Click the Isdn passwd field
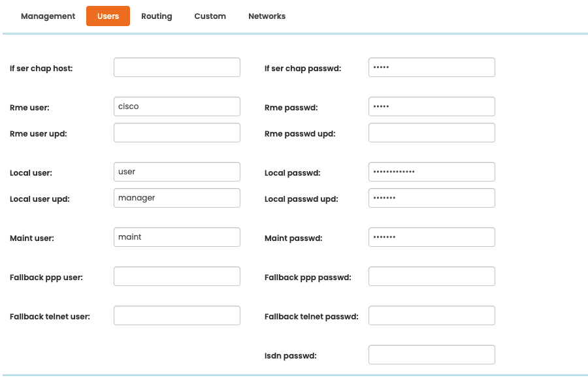Viewport: 588px width, 384px height. (432, 355)
